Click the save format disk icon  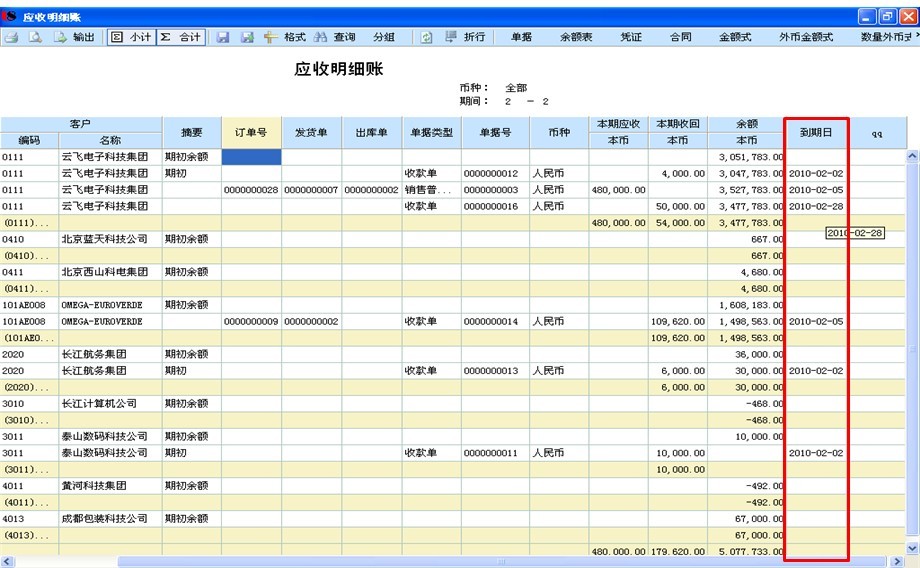222,38
